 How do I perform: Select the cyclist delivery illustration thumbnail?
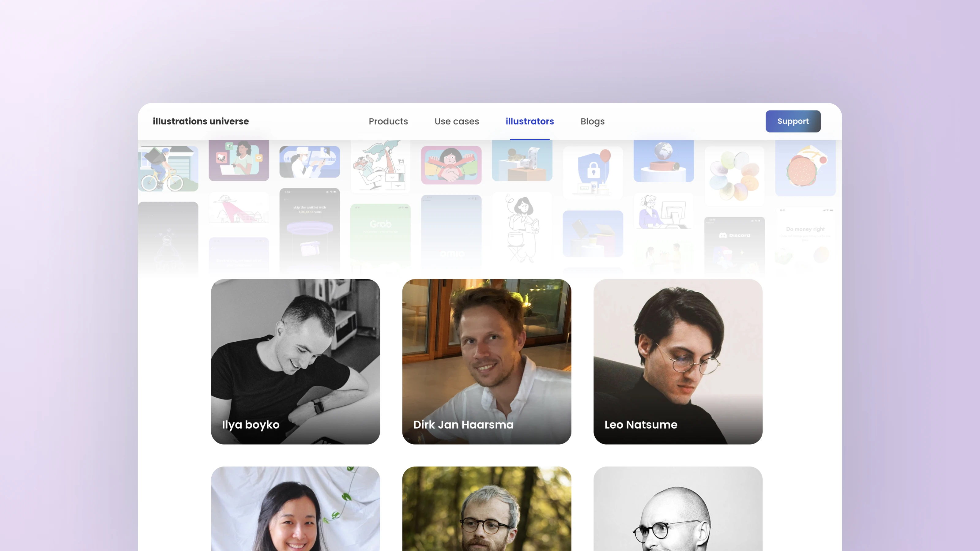click(x=168, y=168)
